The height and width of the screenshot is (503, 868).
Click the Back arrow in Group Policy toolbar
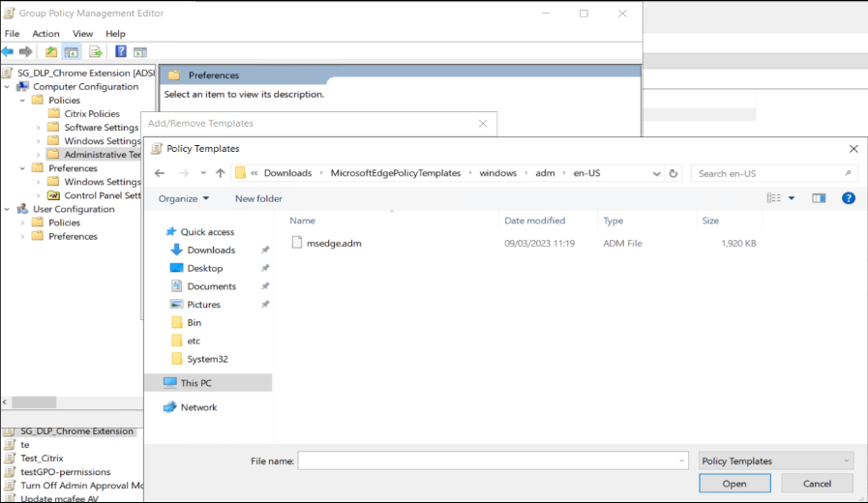pyautogui.click(x=8, y=52)
